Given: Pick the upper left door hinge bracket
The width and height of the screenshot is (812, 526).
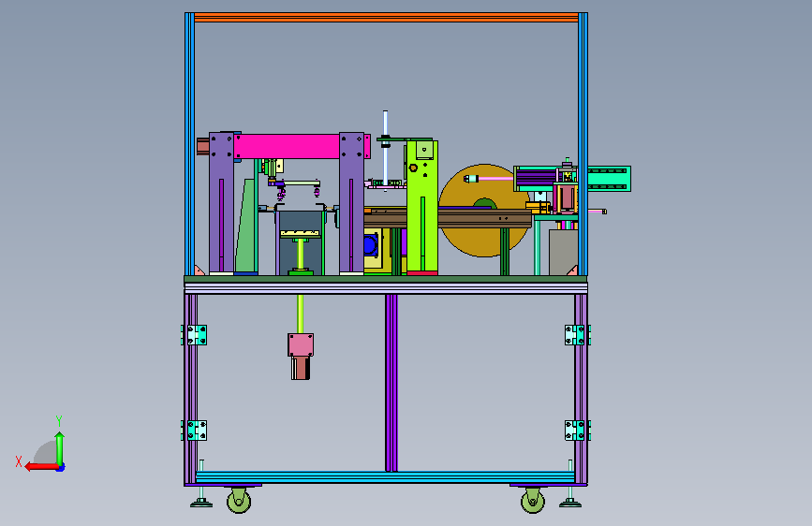Looking at the screenshot, I should click(195, 335).
